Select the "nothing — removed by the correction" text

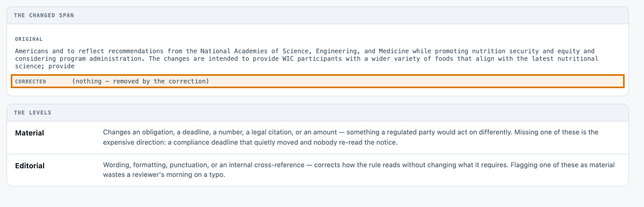click(141, 81)
